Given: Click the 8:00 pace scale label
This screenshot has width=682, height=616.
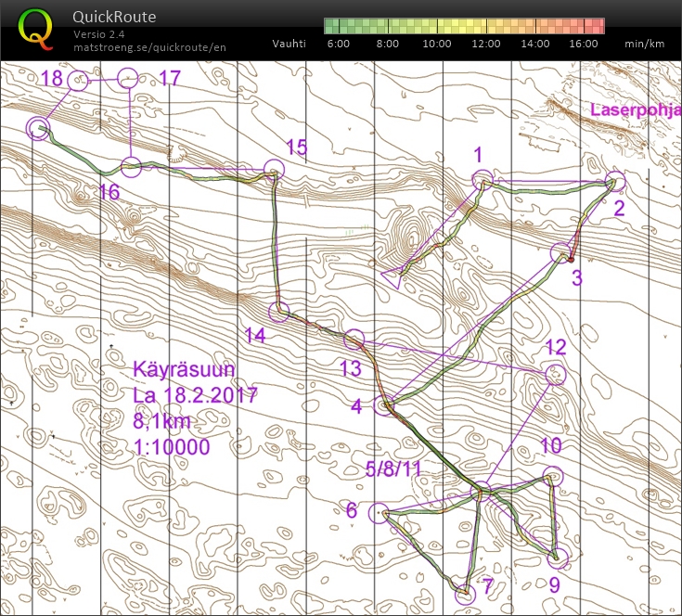Looking at the screenshot, I should coord(388,44).
